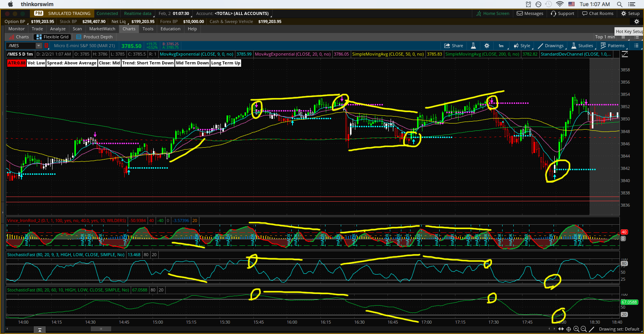Click the zoom out magnifier icon
This screenshot has height=334, width=644.
tap(583, 329)
